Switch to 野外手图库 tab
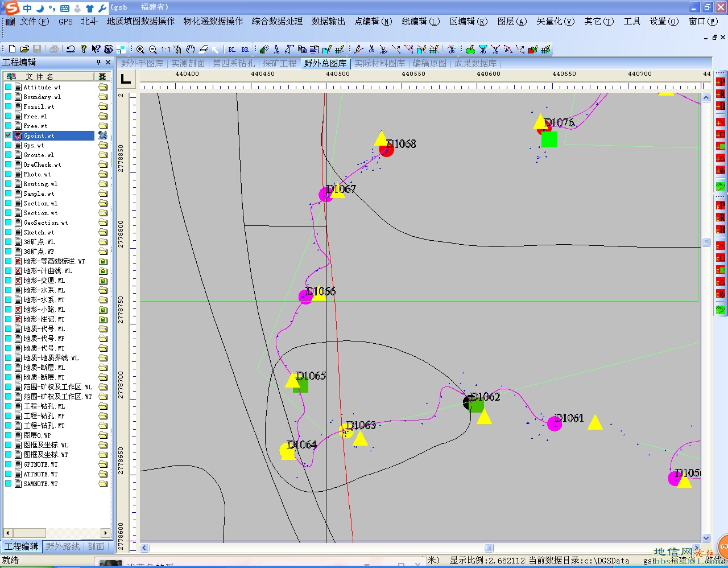Screen dimensions: 728x568 coord(142,63)
